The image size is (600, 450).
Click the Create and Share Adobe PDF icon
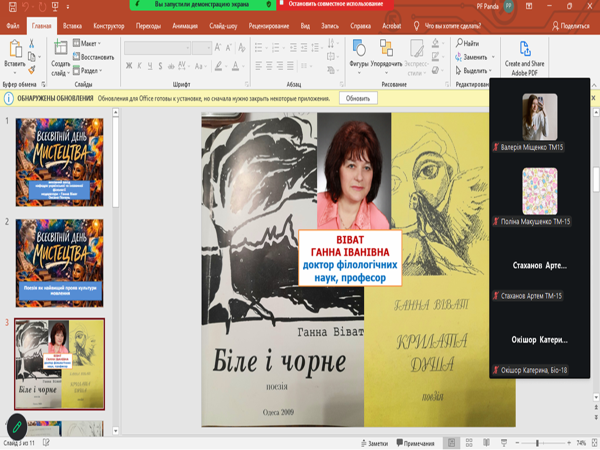tap(525, 49)
